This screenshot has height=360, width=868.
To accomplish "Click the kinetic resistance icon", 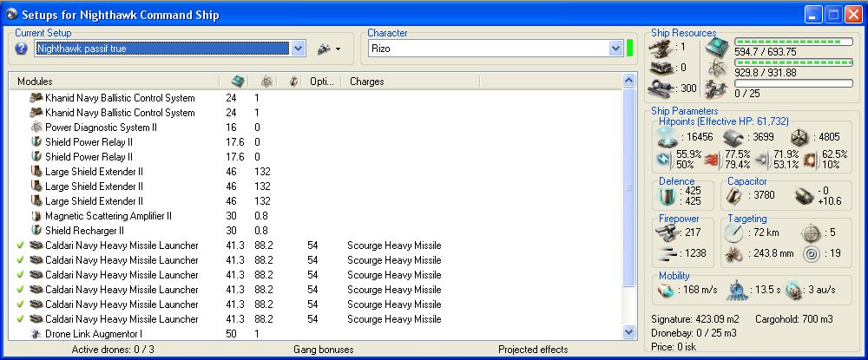I will click(x=762, y=160).
